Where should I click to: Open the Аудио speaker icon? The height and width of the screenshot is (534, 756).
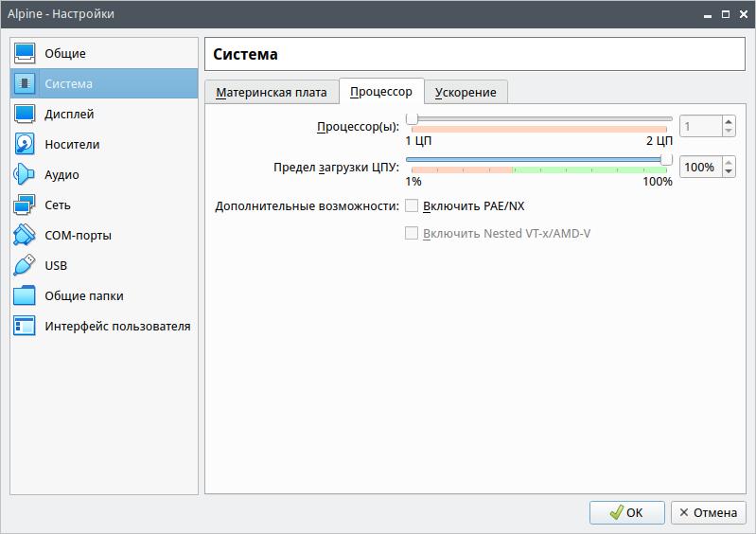24,174
